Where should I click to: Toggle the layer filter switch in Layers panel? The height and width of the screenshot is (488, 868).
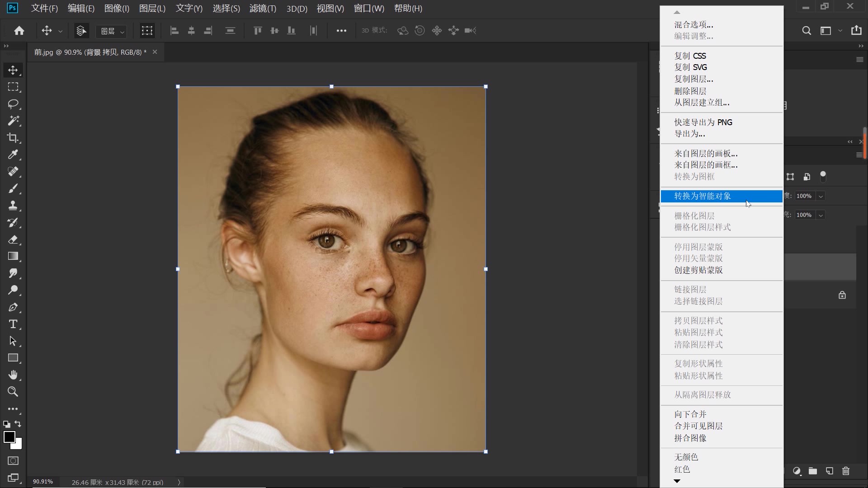(x=823, y=176)
